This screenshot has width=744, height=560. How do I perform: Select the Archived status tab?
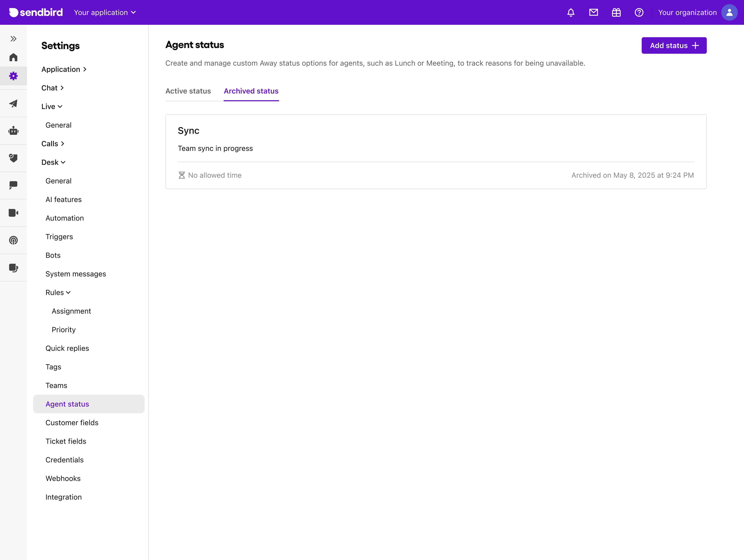[x=251, y=91]
